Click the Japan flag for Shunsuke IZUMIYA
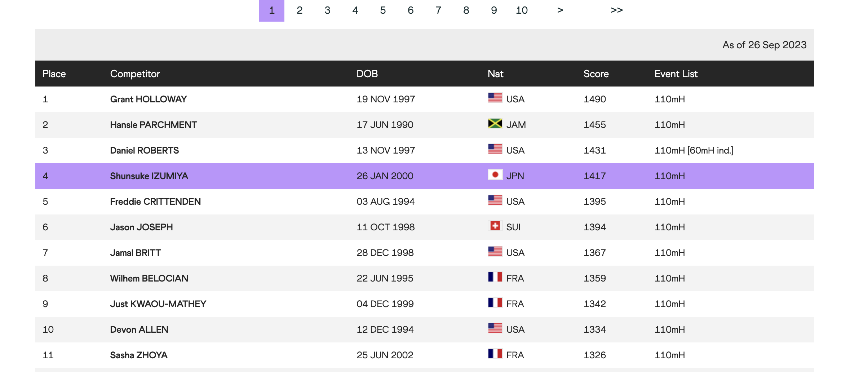The image size is (868, 372). [495, 174]
